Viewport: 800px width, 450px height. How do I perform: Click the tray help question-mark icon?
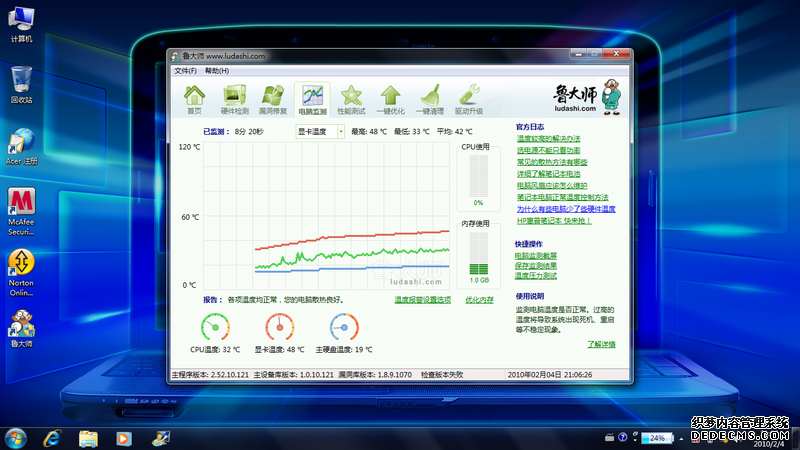pyautogui.click(x=622, y=437)
